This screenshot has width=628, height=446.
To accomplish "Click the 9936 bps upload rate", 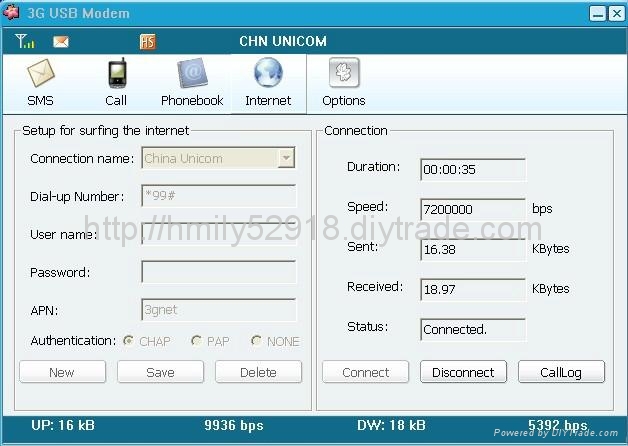I will tap(234, 425).
